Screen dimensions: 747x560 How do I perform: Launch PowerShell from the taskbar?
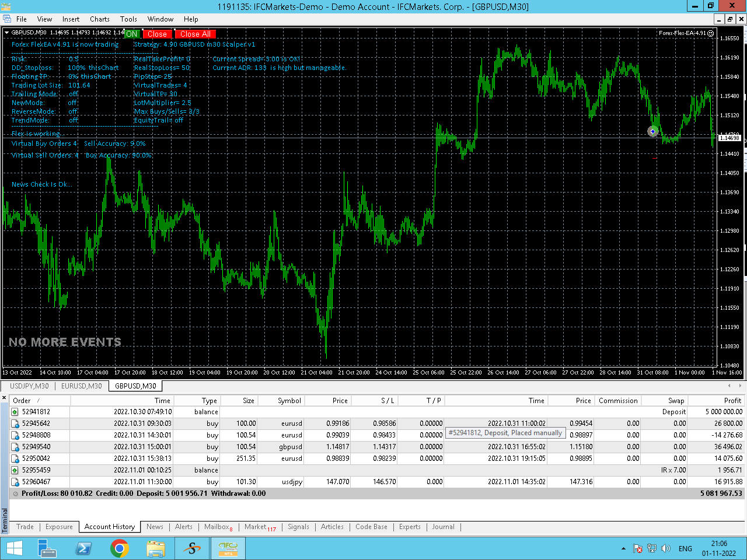(83, 548)
